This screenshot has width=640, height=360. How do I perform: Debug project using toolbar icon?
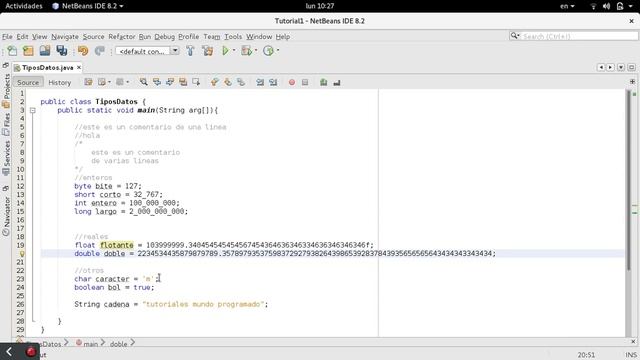tap(246, 51)
